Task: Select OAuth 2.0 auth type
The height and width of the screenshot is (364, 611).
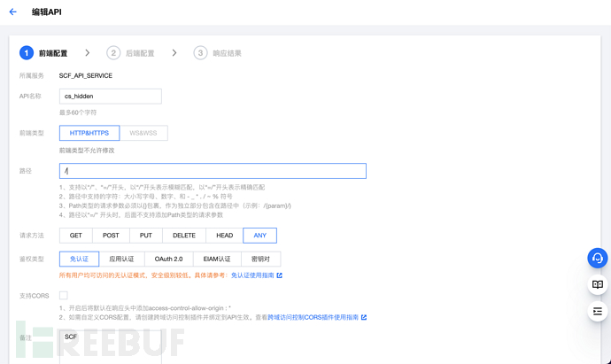Action: pyautogui.click(x=169, y=259)
